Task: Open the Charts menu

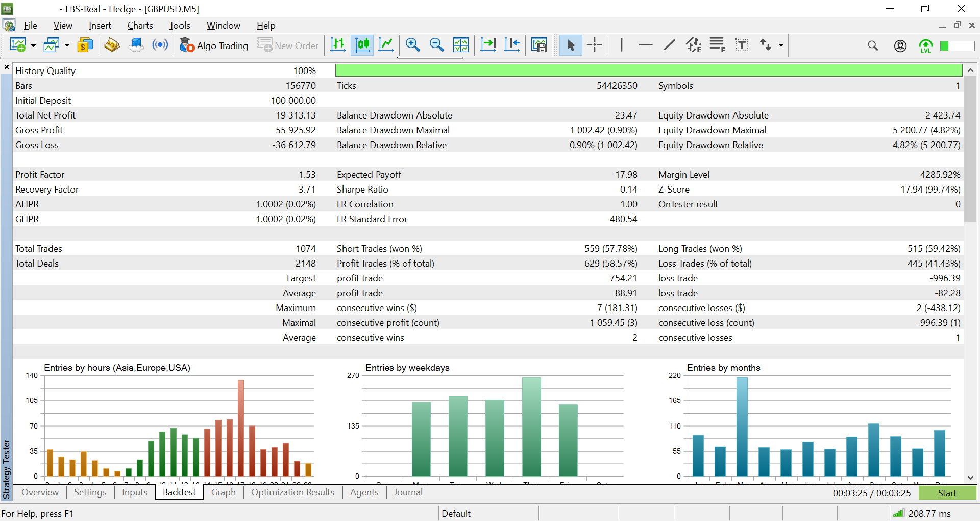Action: tap(140, 25)
